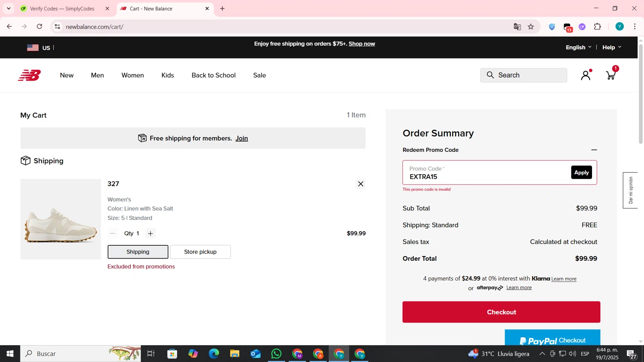This screenshot has height=362, width=644.
Task: Open the notification center icon
Action: pyautogui.click(x=632, y=354)
